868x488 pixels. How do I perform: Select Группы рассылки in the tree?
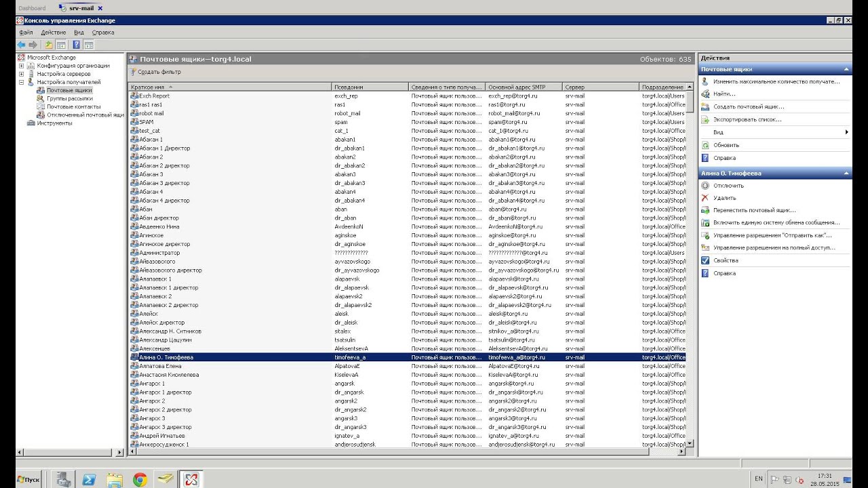click(x=70, y=98)
